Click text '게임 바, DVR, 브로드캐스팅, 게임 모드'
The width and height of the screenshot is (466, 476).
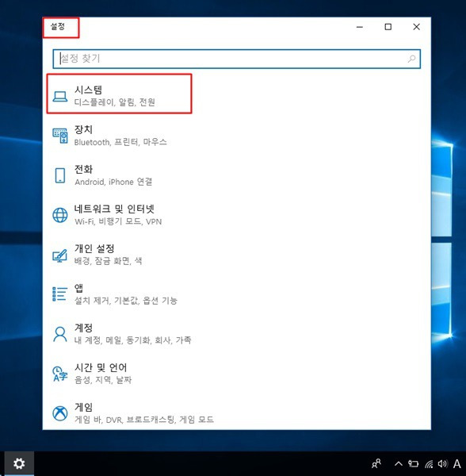point(144,420)
